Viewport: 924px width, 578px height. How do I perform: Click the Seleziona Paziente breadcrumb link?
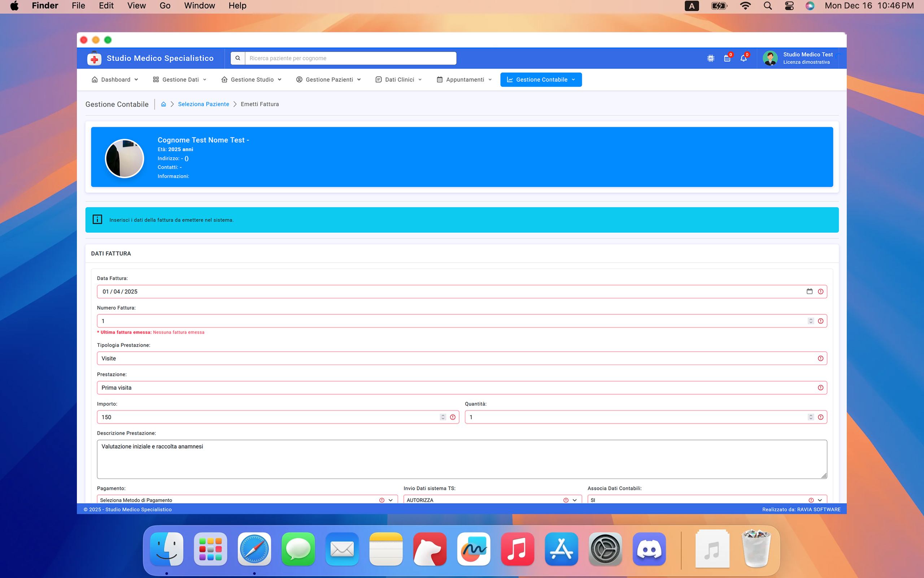204,104
